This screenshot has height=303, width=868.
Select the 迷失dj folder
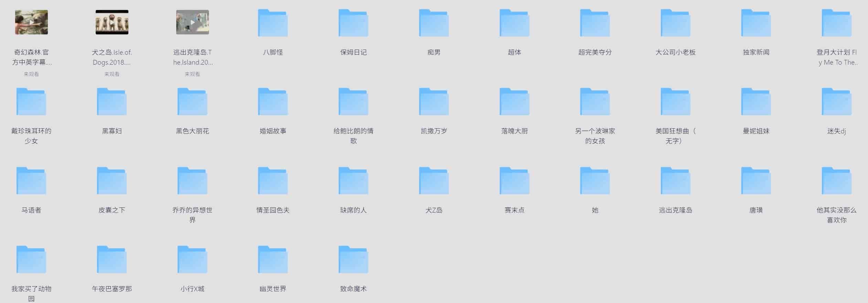click(836, 102)
